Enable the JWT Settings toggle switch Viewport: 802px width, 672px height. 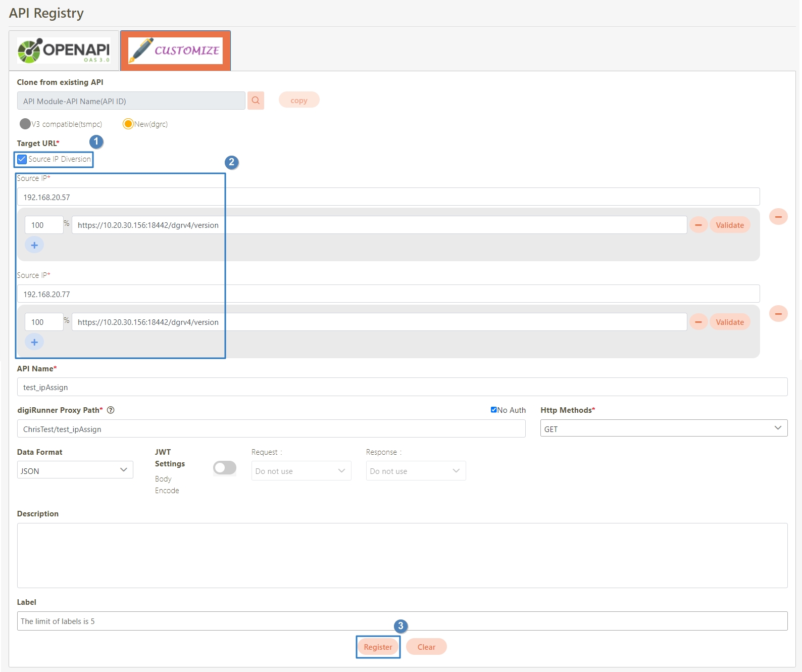225,468
